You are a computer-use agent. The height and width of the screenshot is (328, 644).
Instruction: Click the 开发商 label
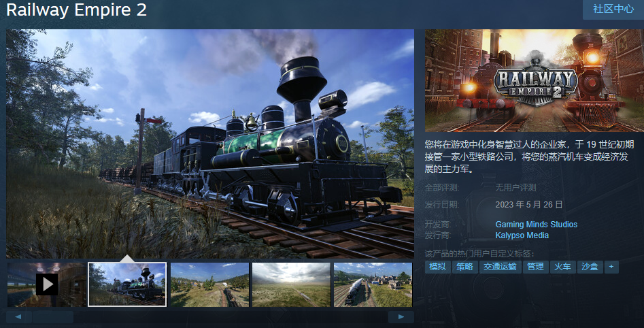438,225
